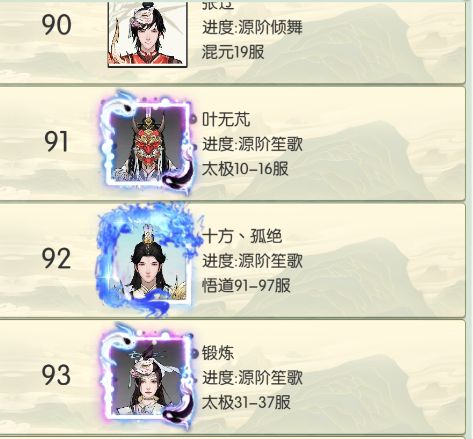Tap the server label 太极31-37服
Screen dimensions: 473x439
pyautogui.click(x=246, y=402)
